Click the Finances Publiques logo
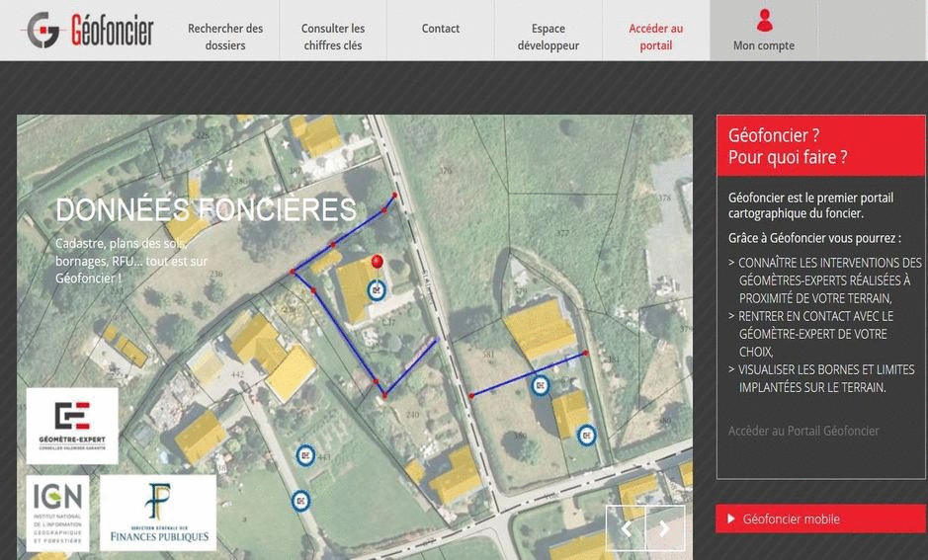This screenshot has height=560, width=928. [158, 513]
